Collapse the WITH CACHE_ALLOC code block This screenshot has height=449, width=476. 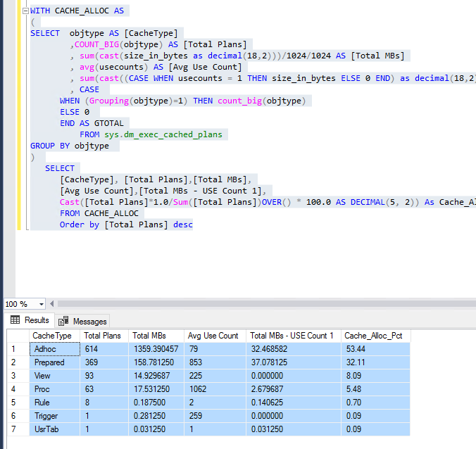pos(26,11)
